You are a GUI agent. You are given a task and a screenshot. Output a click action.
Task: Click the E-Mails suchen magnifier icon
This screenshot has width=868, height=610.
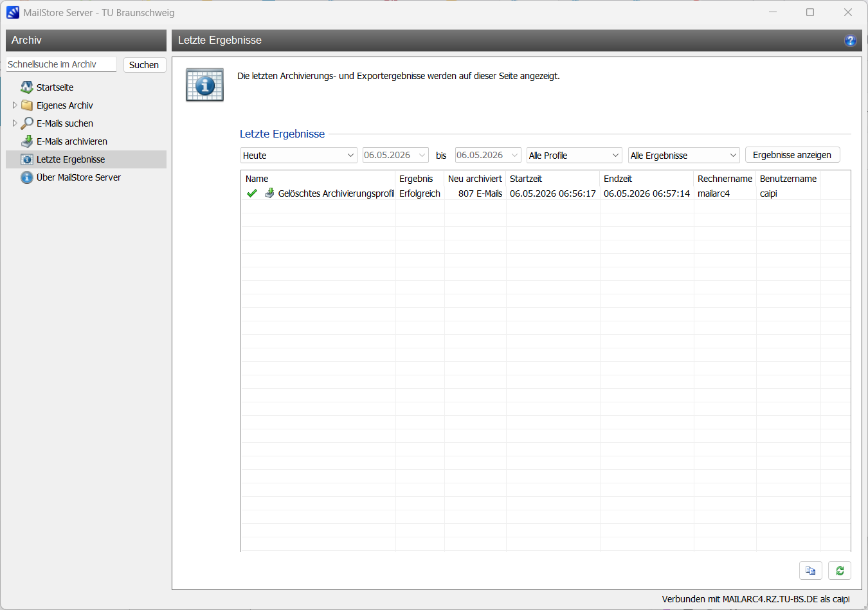[27, 123]
